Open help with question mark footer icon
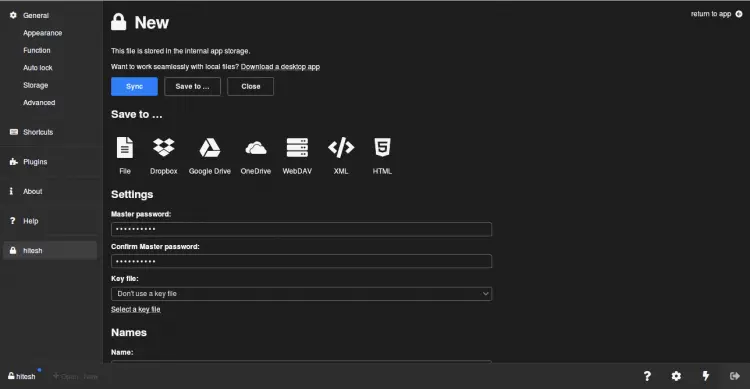The width and height of the screenshot is (750, 389). click(x=647, y=376)
